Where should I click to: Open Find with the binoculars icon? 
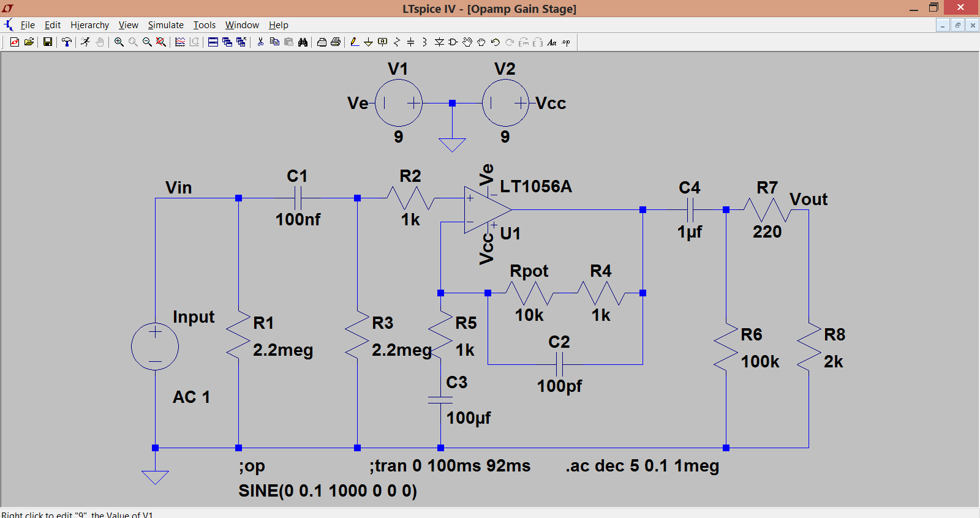pos(303,42)
